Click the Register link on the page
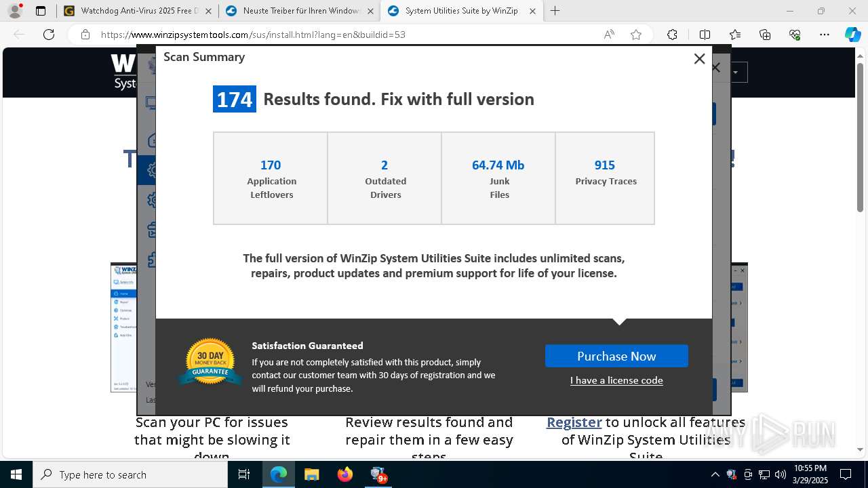 pos(574,422)
